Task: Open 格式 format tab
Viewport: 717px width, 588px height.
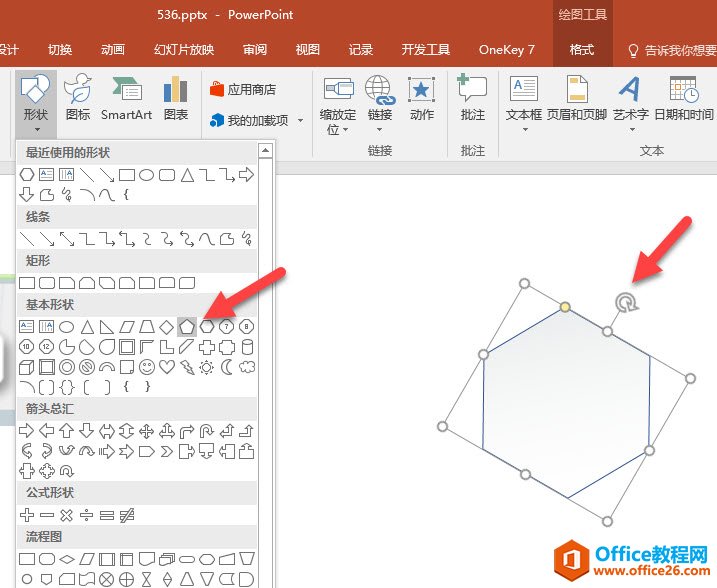Action: click(x=582, y=49)
